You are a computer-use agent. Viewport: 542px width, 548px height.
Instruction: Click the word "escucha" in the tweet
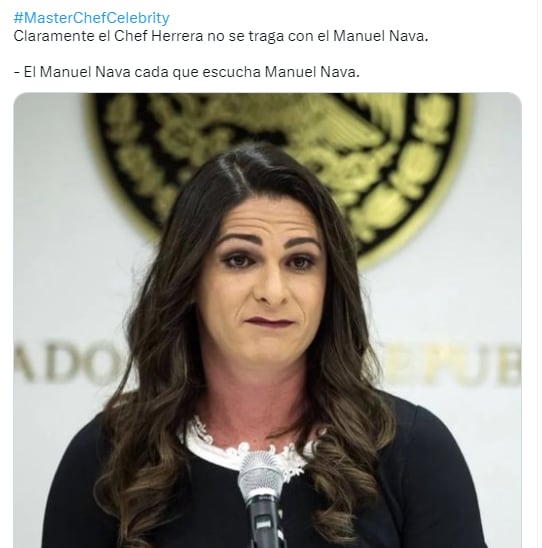[x=231, y=72]
